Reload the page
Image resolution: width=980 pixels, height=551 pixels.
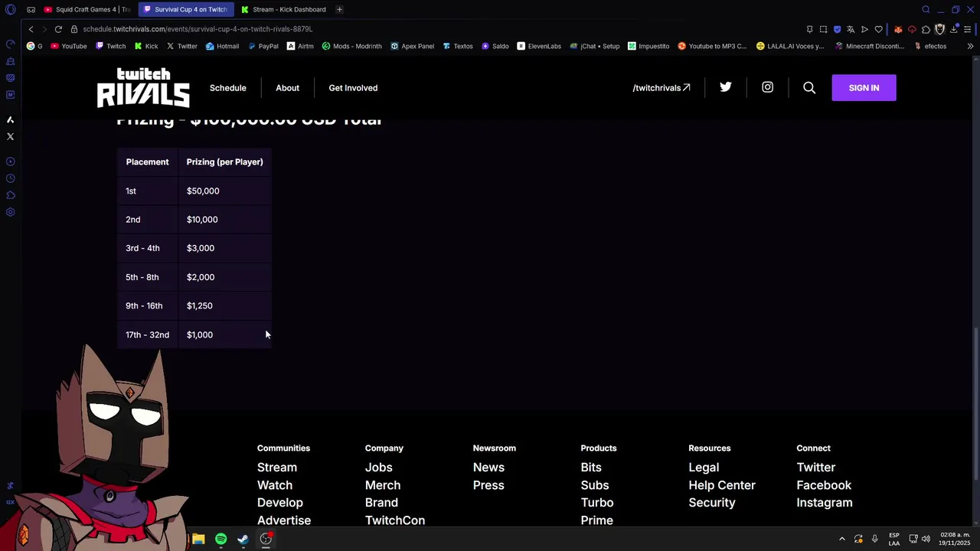[x=58, y=29]
